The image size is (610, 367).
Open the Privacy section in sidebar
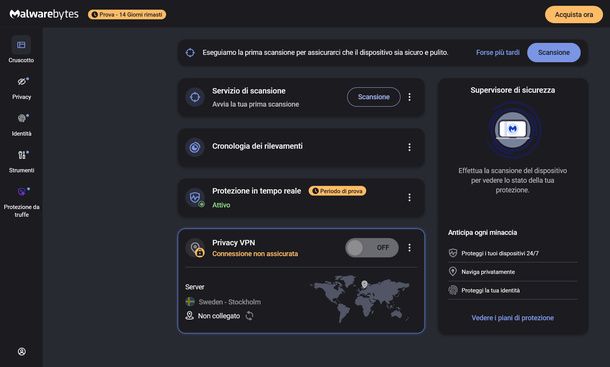[x=21, y=89]
